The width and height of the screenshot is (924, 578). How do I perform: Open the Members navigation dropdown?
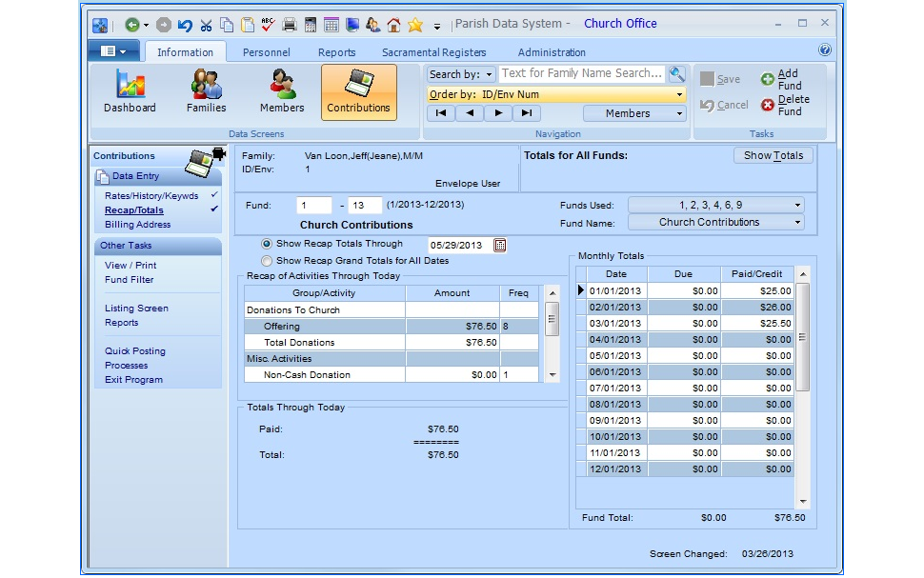point(634,112)
